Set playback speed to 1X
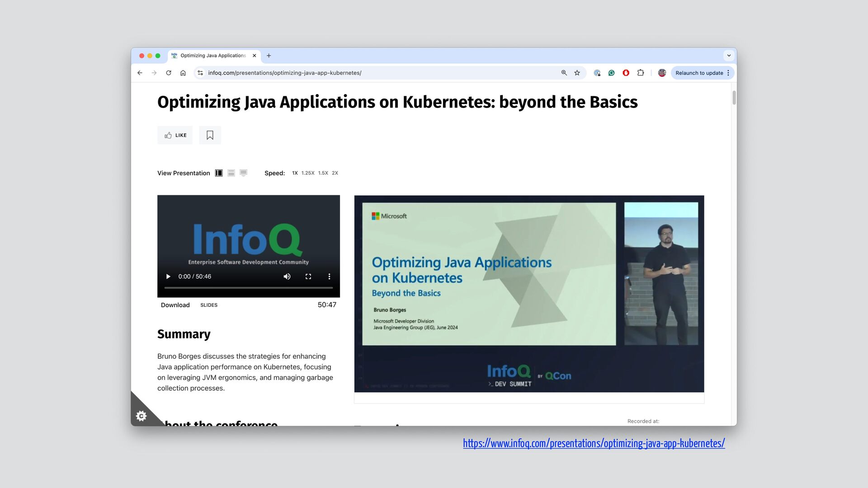This screenshot has width=868, height=488. coord(295,173)
